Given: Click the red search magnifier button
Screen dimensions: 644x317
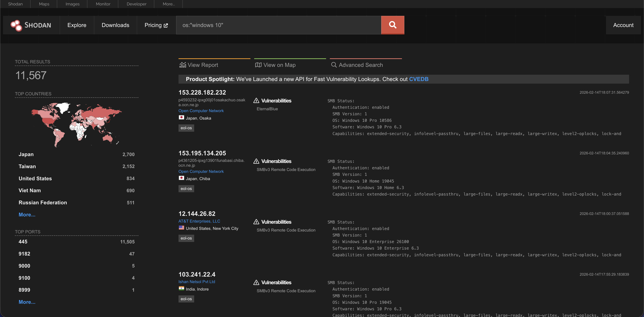Looking at the screenshot, I should coord(392,25).
